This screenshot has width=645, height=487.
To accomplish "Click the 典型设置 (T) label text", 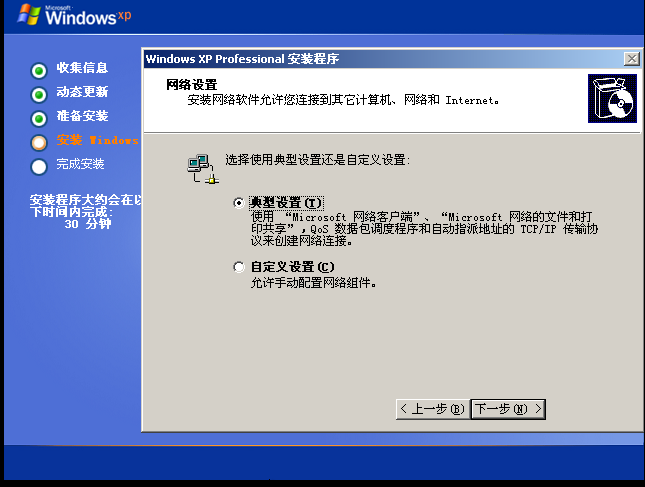I will click(286, 203).
